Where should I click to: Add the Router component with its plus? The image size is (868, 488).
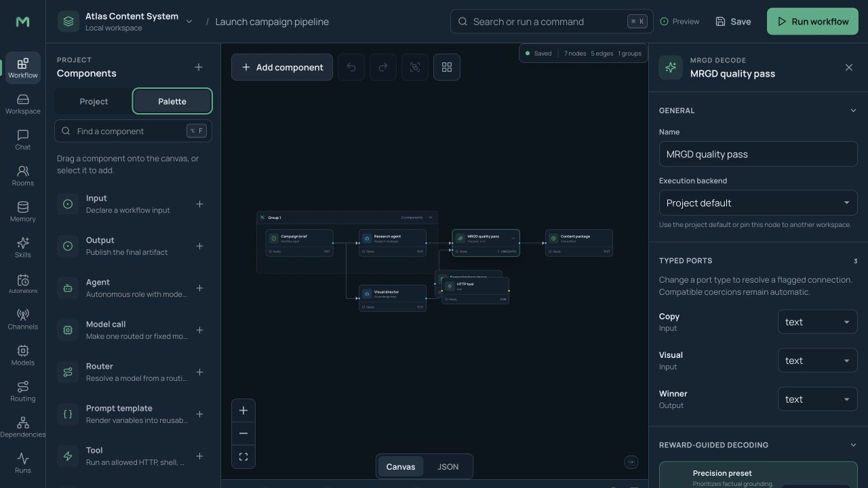coord(199,372)
